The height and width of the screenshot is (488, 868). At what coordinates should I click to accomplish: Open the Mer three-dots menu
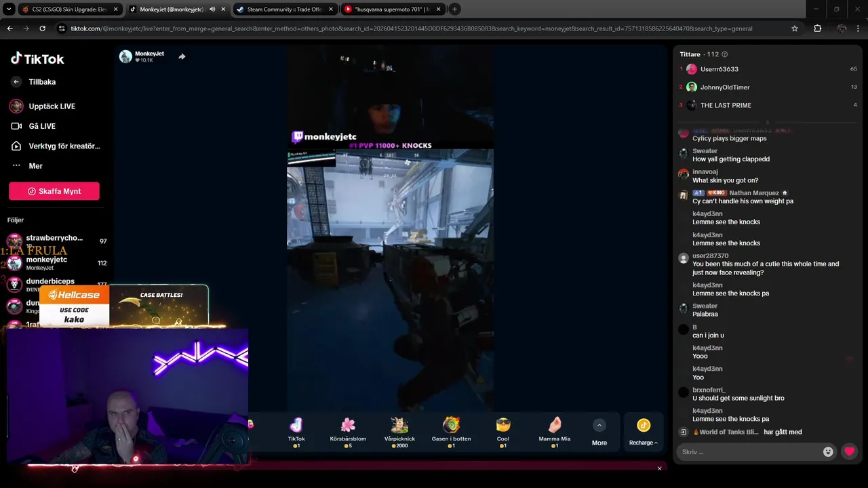tap(27, 166)
